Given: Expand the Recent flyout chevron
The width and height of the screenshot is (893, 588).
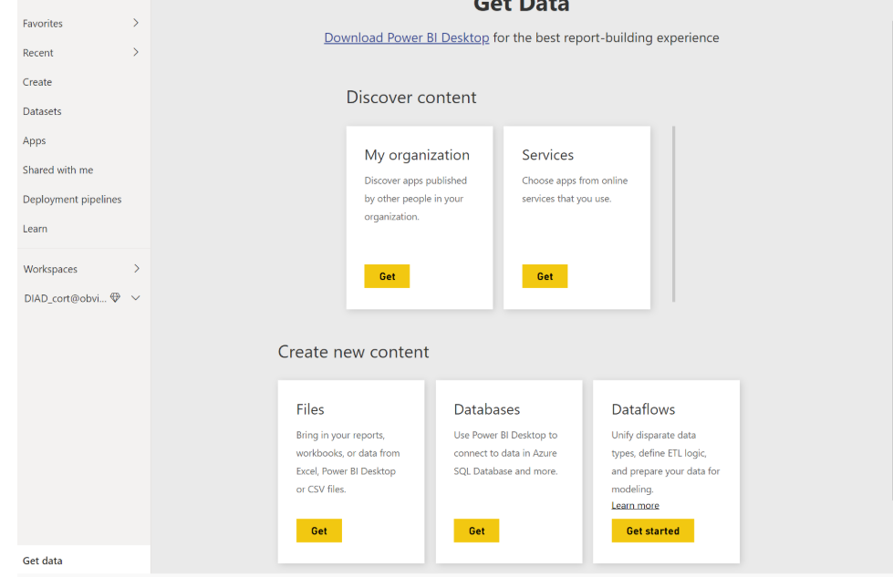Looking at the screenshot, I should pos(136,53).
